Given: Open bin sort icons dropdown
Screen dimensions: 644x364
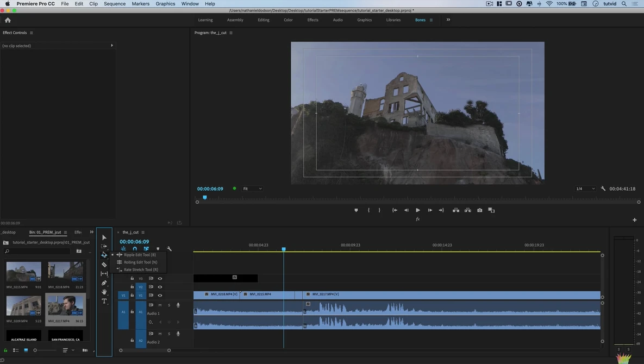Looking at the screenshot, I should (x=68, y=350).
